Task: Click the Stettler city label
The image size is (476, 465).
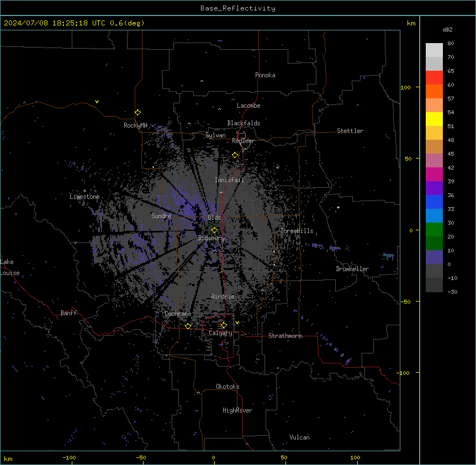Action: tap(350, 131)
